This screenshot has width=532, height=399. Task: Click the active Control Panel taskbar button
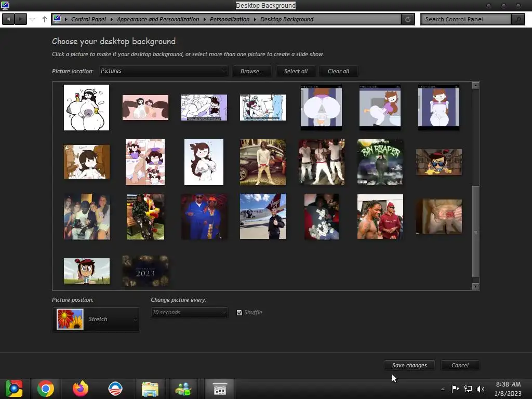(x=220, y=389)
